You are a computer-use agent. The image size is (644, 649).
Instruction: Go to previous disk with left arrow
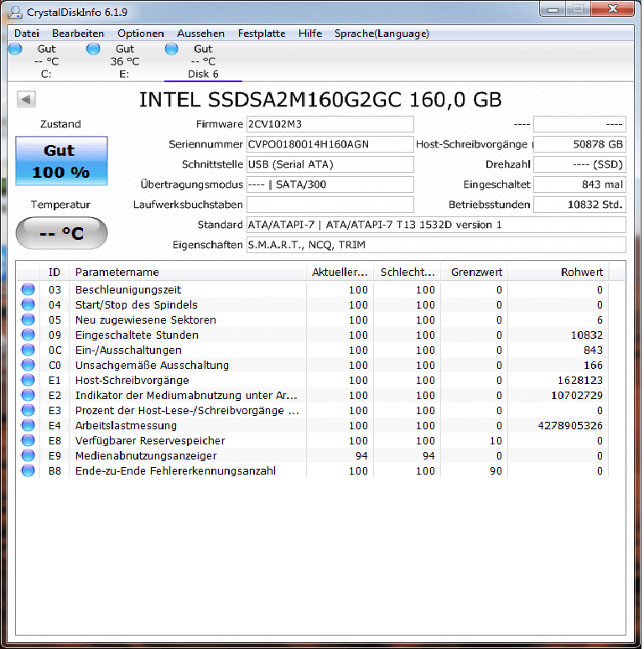pos(26,99)
